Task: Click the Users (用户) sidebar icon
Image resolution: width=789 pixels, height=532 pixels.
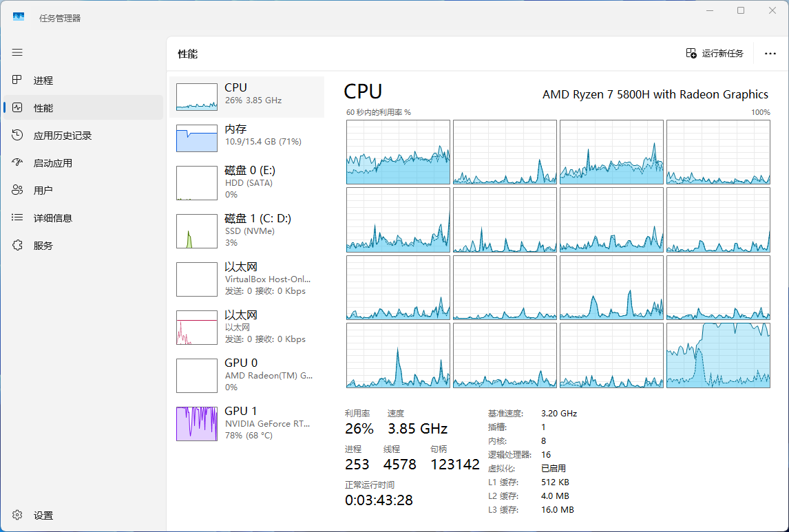Action: click(x=17, y=191)
